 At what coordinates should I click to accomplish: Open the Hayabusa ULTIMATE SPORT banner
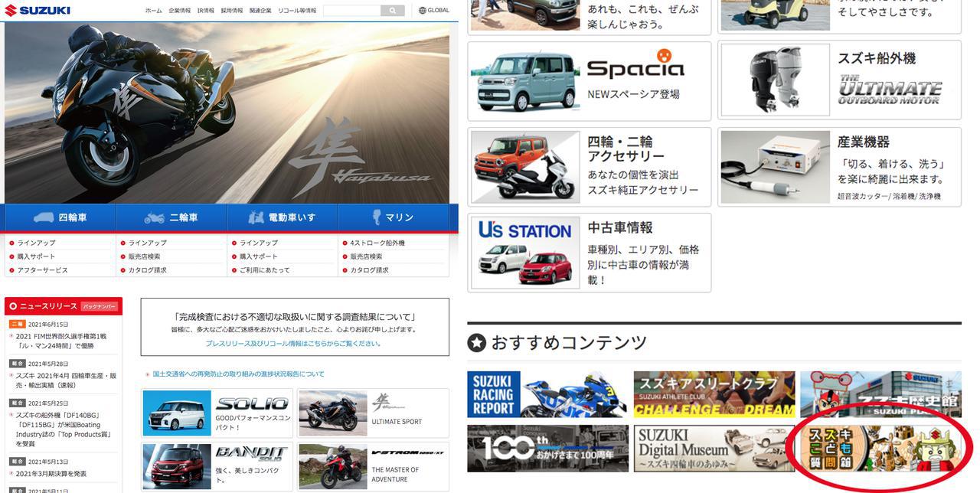373,413
